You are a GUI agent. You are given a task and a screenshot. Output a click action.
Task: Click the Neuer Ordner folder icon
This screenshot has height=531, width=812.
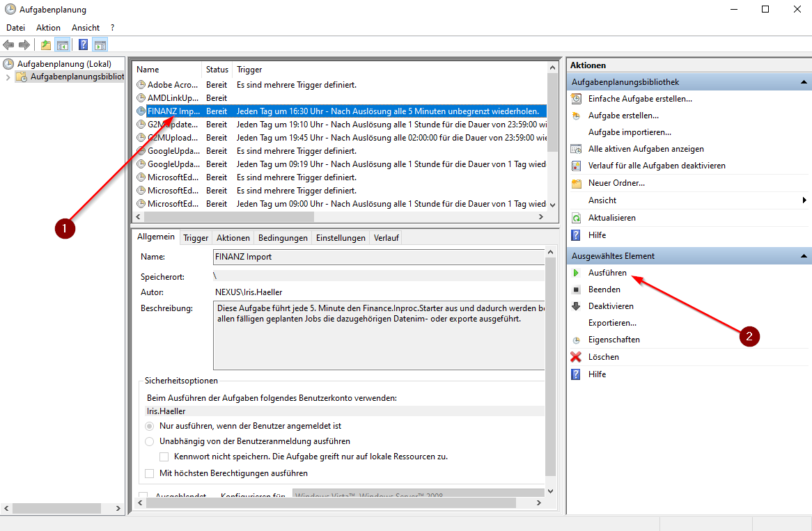click(x=576, y=183)
